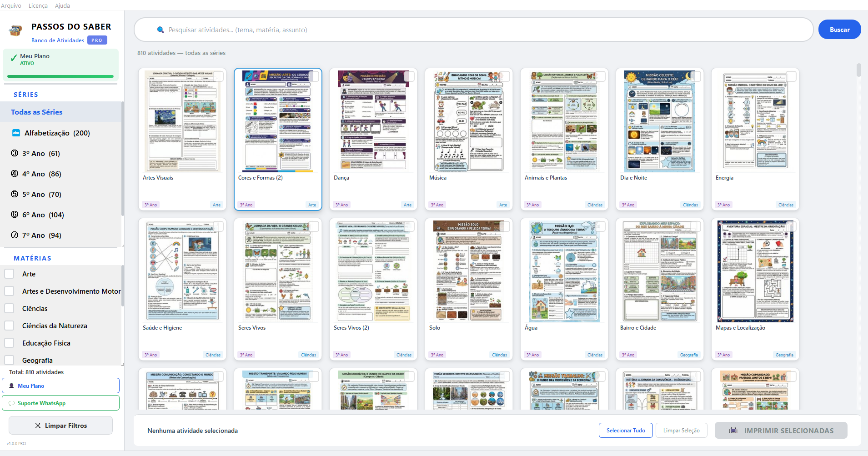Click the X icon in Limpar Filtros
Screen dimensions: 868x456
38,426
